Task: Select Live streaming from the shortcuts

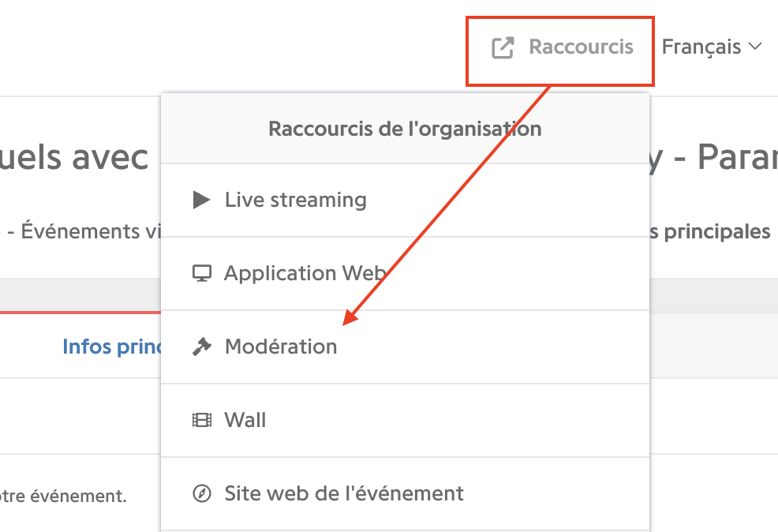Action: point(405,200)
